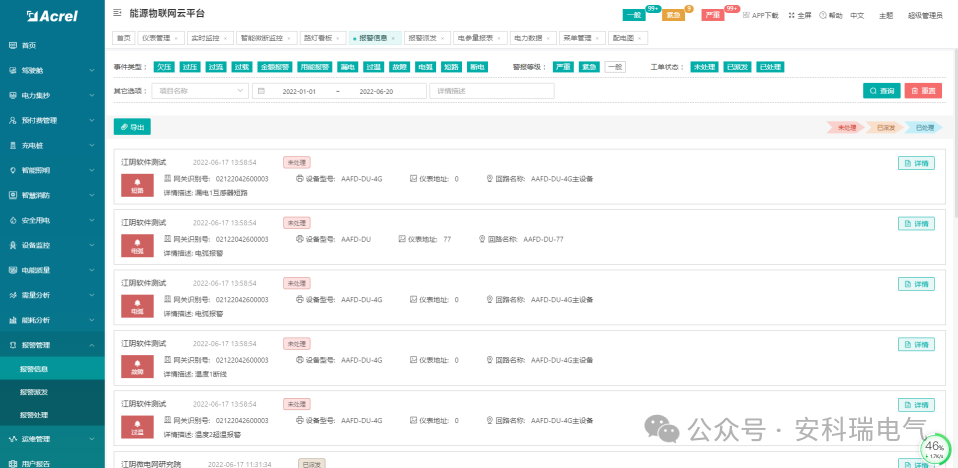
Task: Expand the 充电桩 sidebar chevron
Action: point(92,145)
